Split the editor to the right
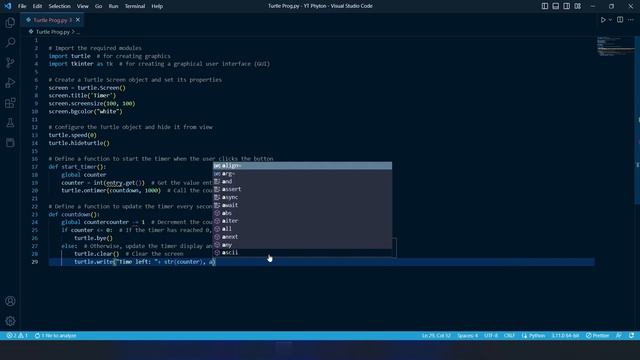640x360 pixels. click(620, 20)
